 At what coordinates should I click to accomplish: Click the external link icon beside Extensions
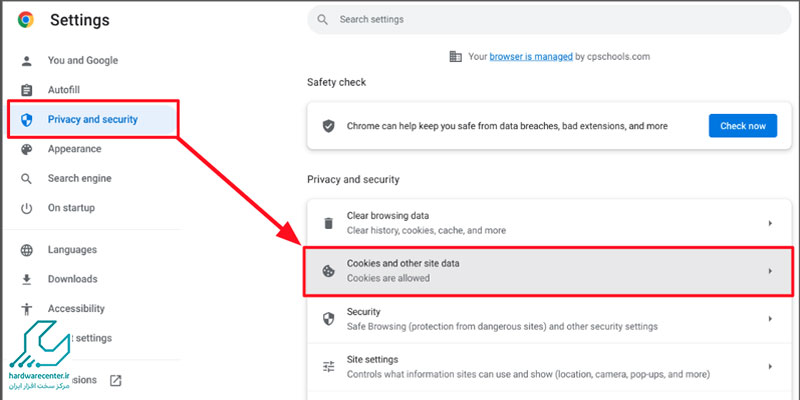coord(116,380)
